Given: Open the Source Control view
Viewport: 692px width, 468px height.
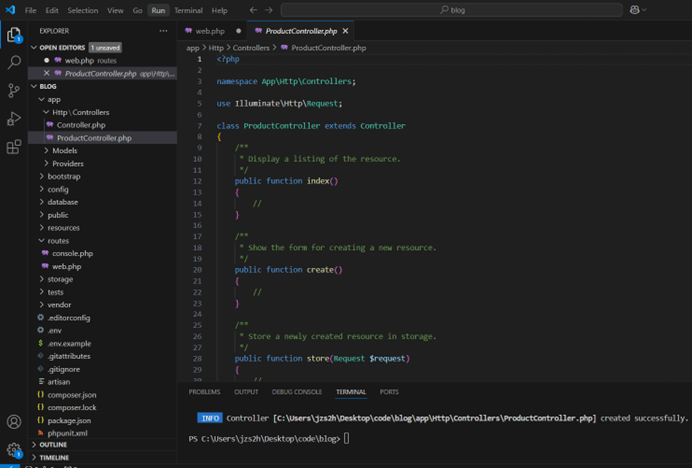Looking at the screenshot, I should click(x=14, y=90).
